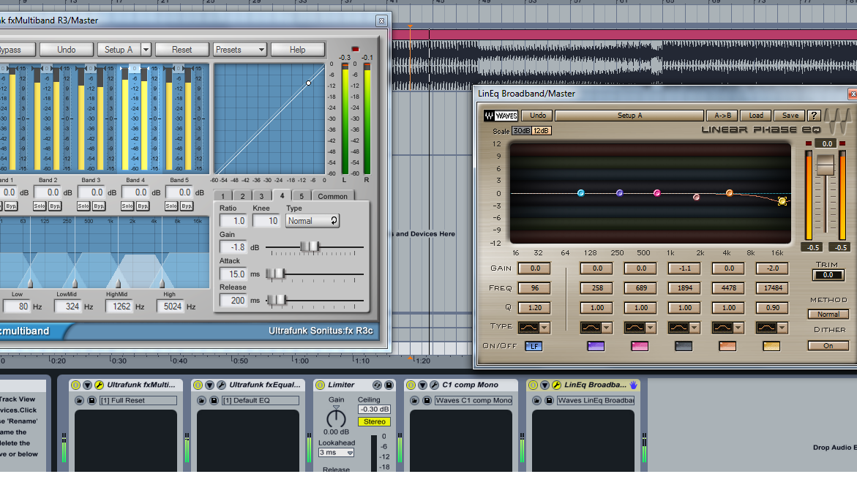Screen dimensions: 857x504
Task: Fold the LinEq Broadband device with triangle icon
Action: [544, 385]
